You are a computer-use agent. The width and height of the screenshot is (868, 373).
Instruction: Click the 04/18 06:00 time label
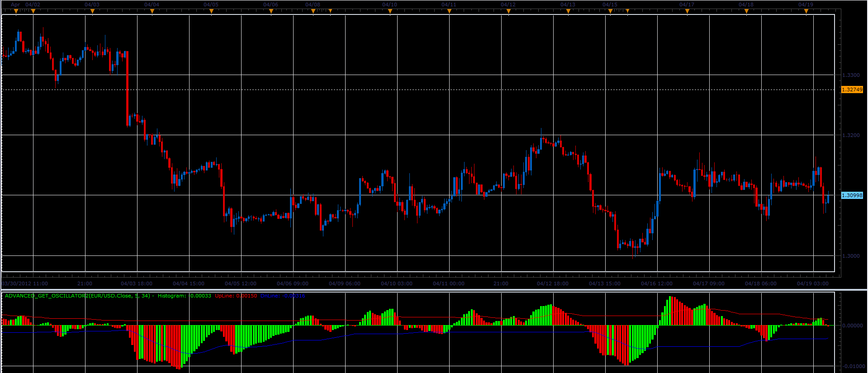(x=761, y=283)
